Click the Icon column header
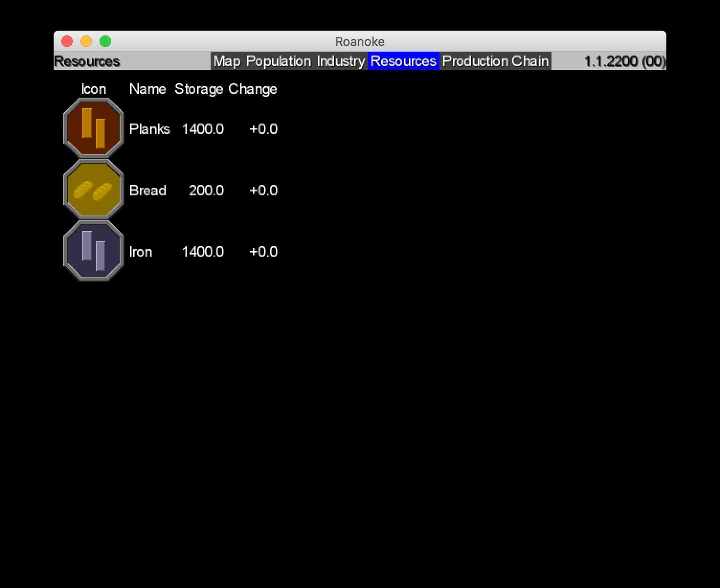The image size is (720, 588). coord(94,89)
